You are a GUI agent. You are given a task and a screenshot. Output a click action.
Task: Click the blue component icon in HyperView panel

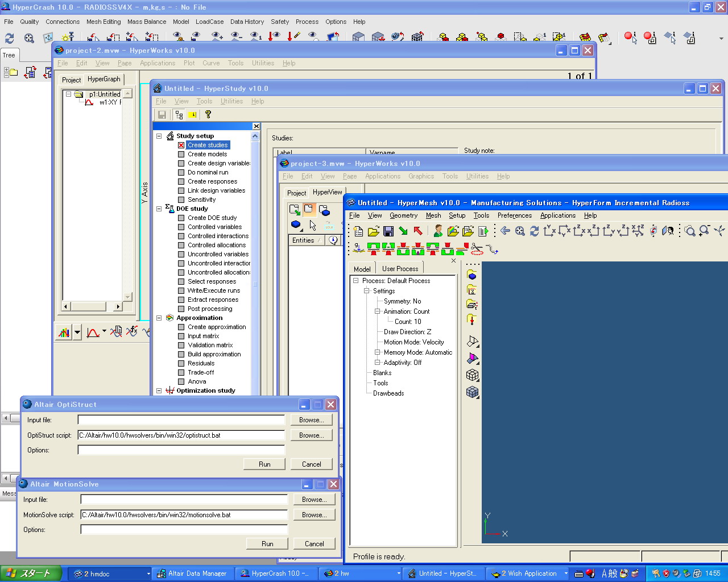point(296,225)
